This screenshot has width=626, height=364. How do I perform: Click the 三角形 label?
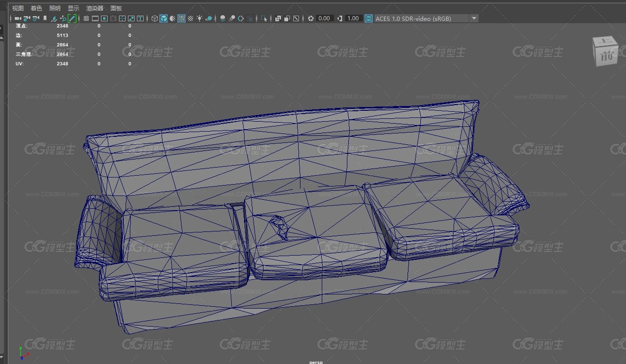click(23, 54)
